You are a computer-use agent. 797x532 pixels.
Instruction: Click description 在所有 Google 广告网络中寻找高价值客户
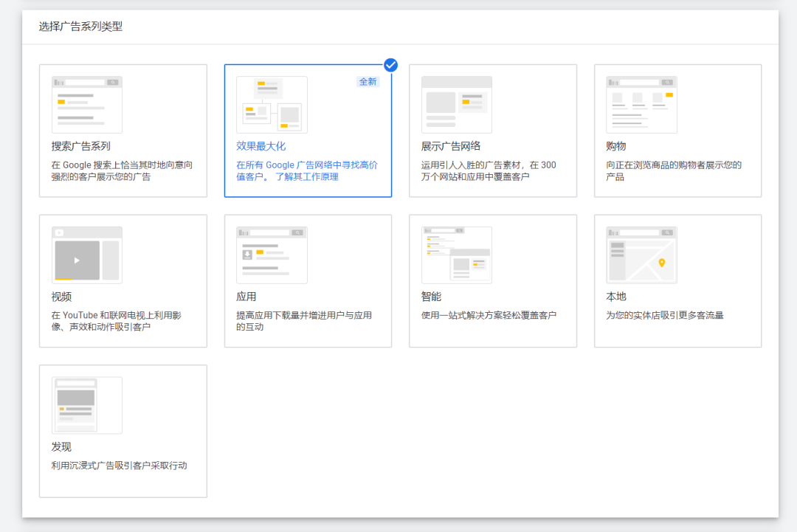point(307,170)
